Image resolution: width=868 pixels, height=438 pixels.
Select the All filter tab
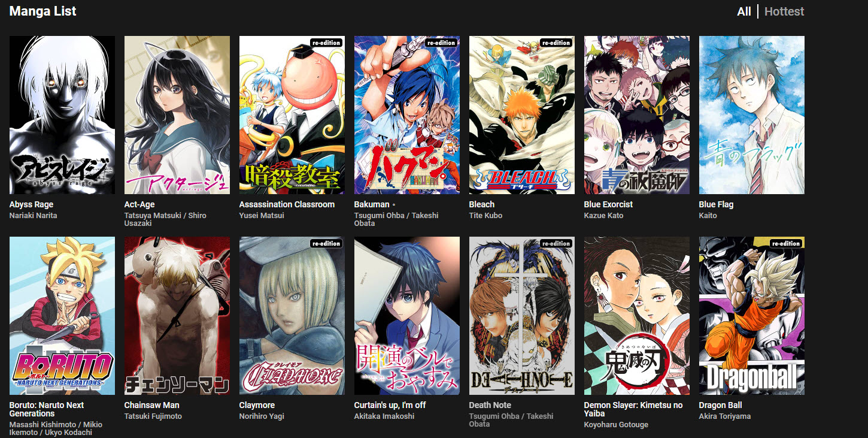pos(744,11)
